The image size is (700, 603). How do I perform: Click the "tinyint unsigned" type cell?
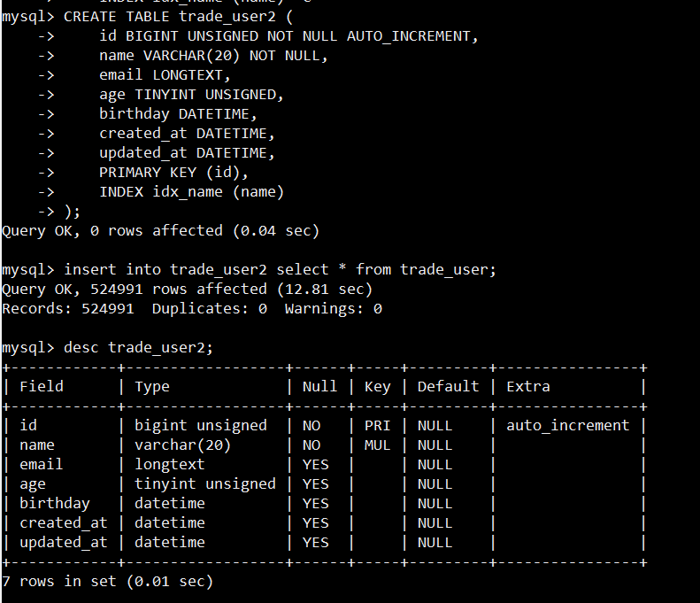[x=204, y=483]
